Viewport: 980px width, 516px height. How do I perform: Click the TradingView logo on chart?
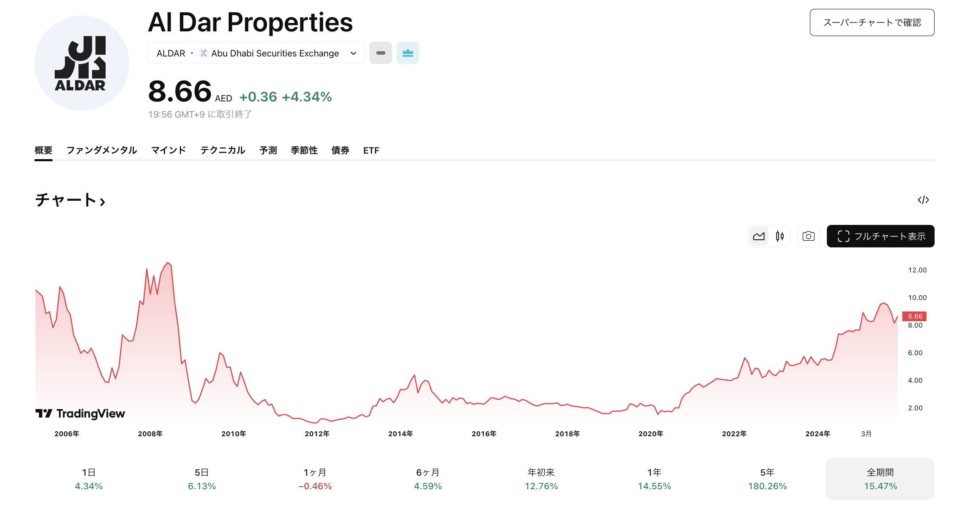click(80, 413)
